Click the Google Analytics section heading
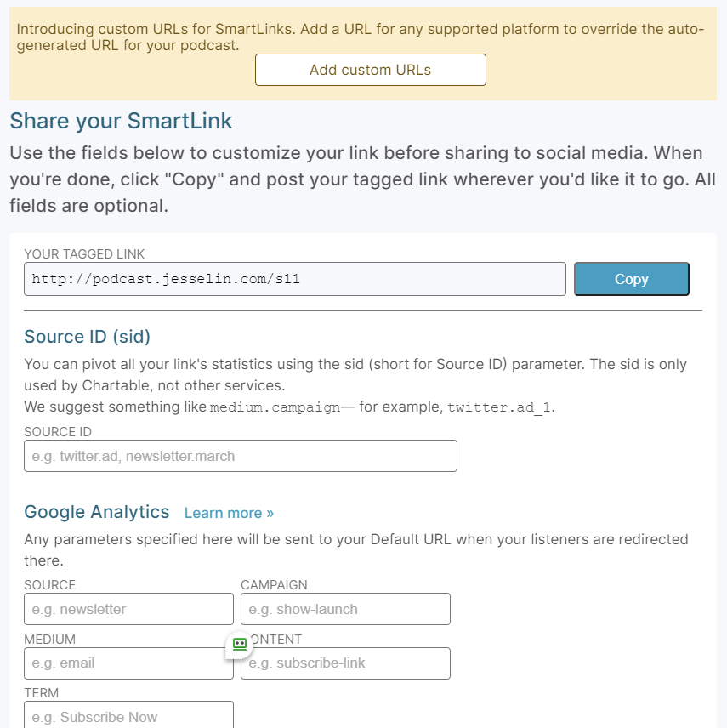The height and width of the screenshot is (728, 727). point(97,512)
